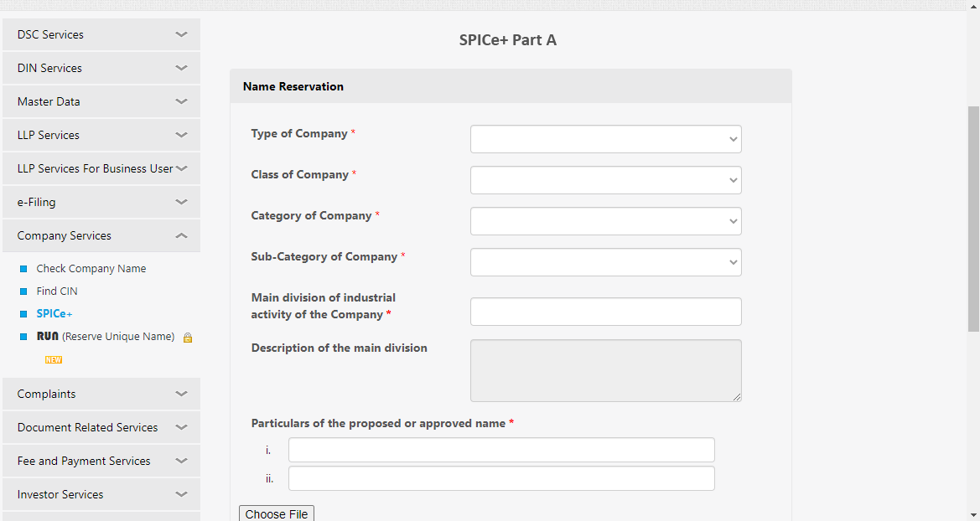Expand Fee and Payment Services menu
980x521 pixels.
tap(101, 461)
